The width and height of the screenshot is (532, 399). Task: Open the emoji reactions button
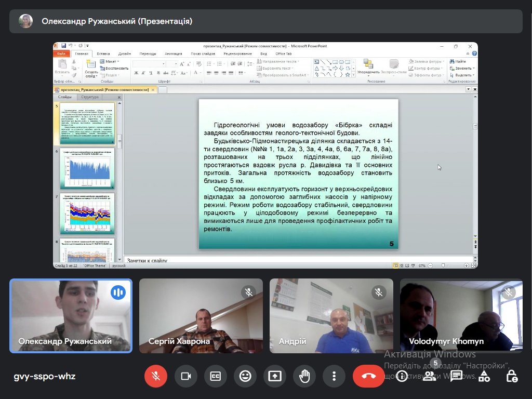click(x=245, y=376)
